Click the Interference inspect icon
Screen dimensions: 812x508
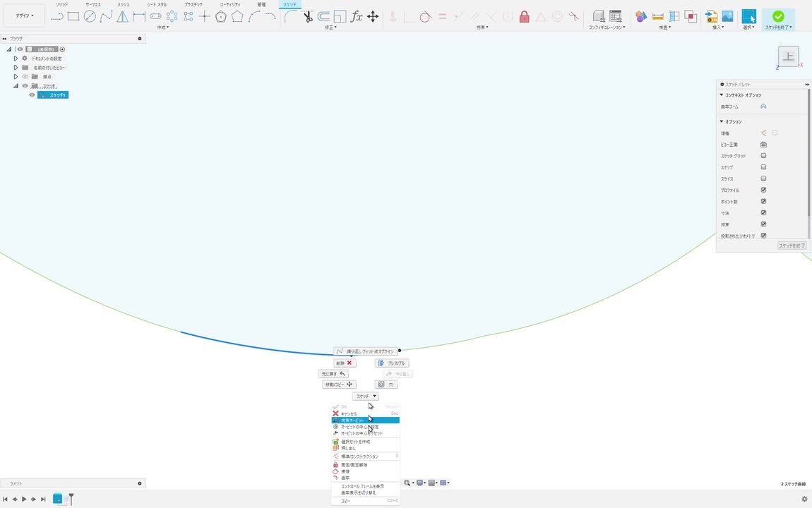tap(691, 16)
